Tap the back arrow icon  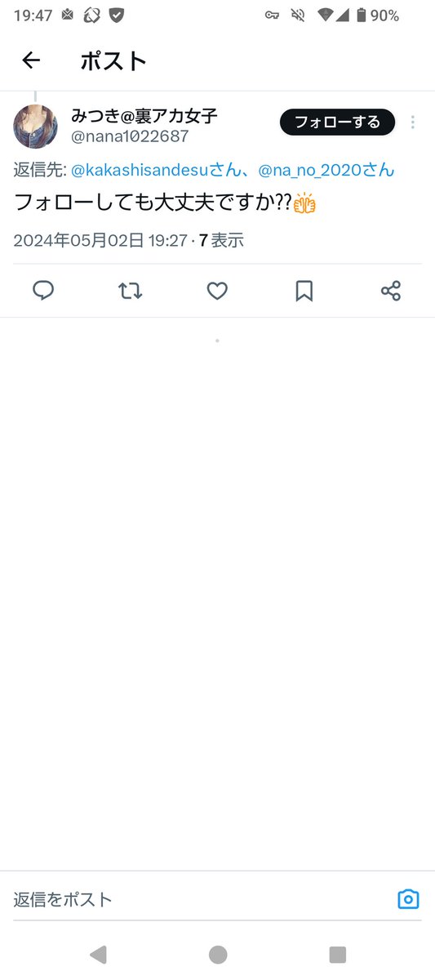pyautogui.click(x=31, y=60)
